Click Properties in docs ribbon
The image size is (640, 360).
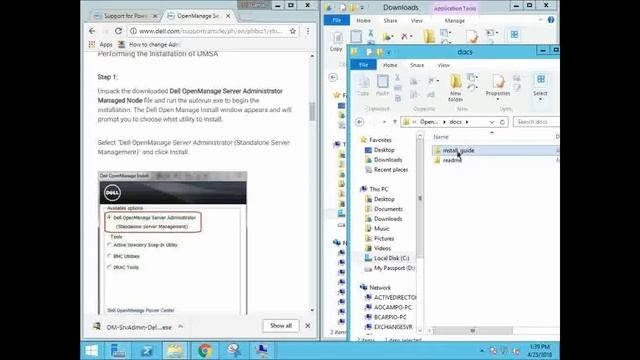coord(498,87)
